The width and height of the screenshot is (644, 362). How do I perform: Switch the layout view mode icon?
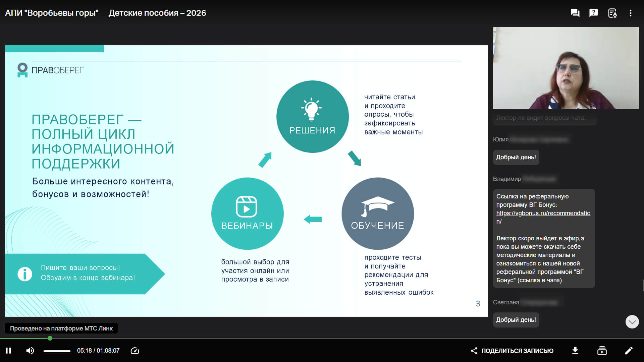coord(602,351)
